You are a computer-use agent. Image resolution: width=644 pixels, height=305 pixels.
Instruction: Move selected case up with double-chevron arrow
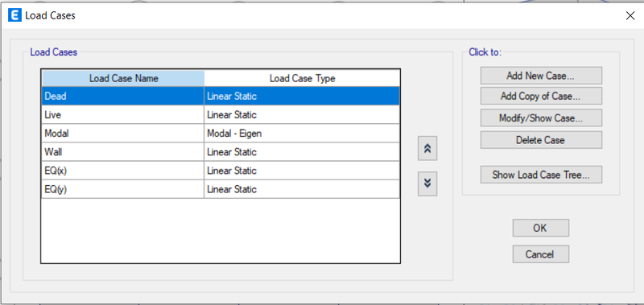click(x=427, y=148)
